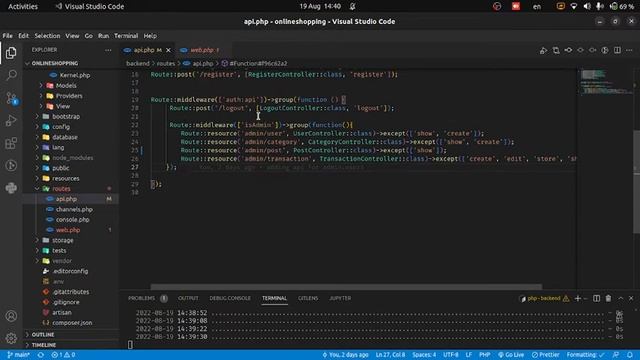Screen dimensions: 640x360
Task: Switch to the GITLENS panel tab
Action: pos(308,298)
